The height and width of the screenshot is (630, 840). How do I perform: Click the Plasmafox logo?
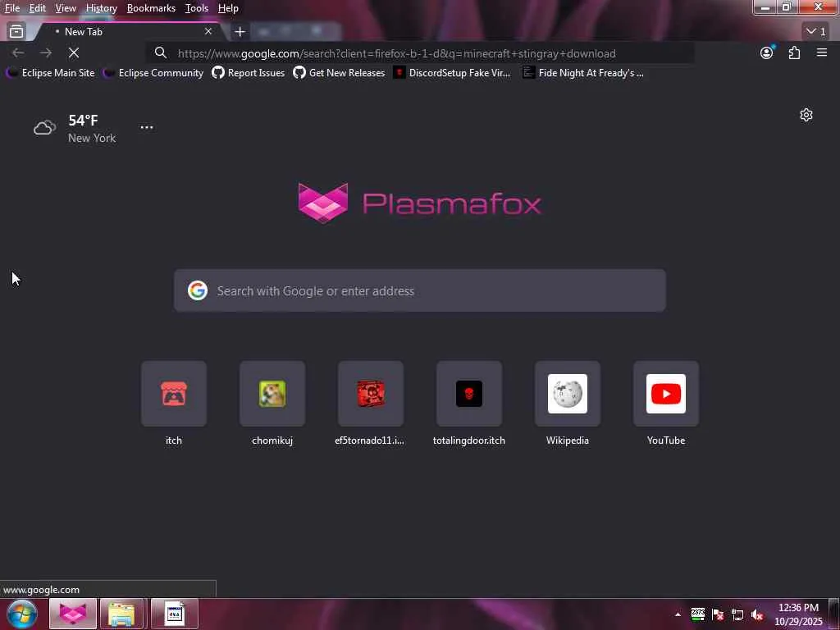coord(419,203)
